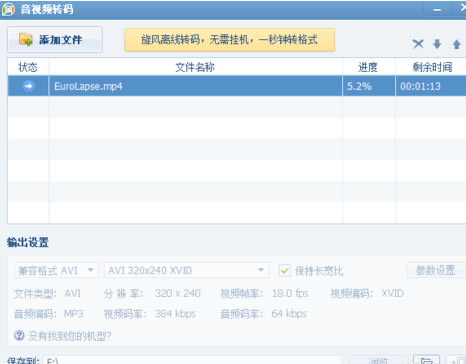Open the AVI 320x240 XVID preset dropdown
Screen dimensions: 466x364
click(186, 270)
